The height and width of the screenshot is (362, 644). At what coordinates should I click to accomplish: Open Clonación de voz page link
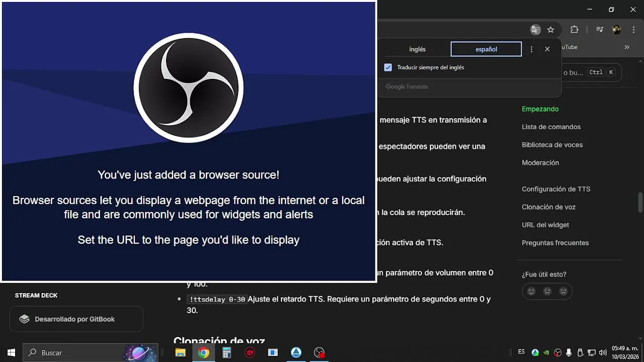click(548, 207)
